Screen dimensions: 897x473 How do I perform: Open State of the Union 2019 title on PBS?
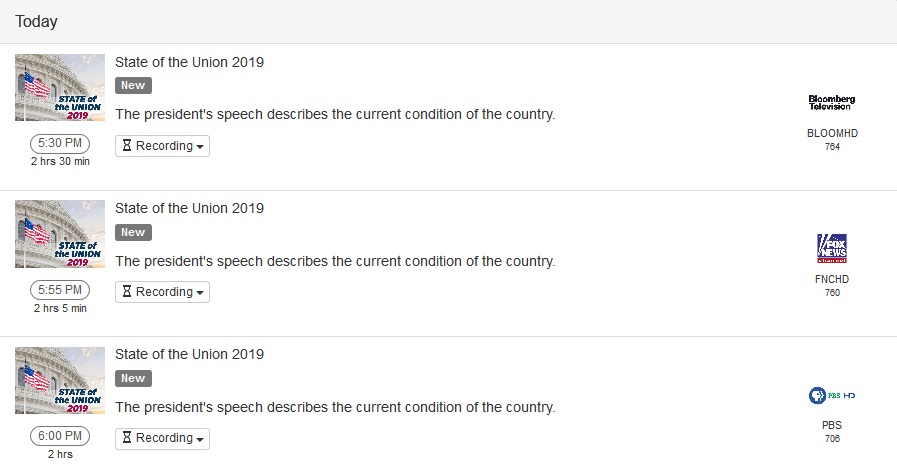point(189,354)
